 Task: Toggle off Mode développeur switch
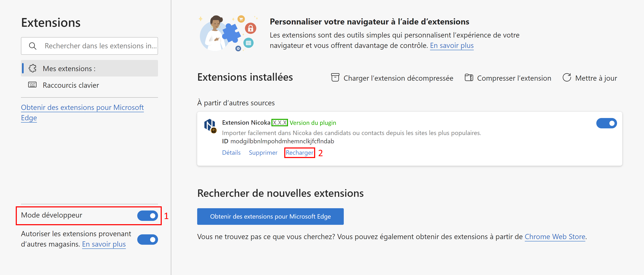click(x=147, y=215)
